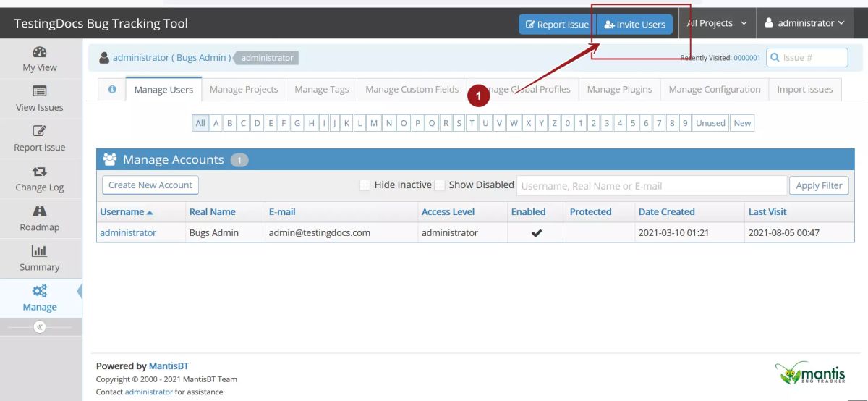Switch to Manage Tags tab
Viewport: 868px width, 401px height.
[x=322, y=90]
